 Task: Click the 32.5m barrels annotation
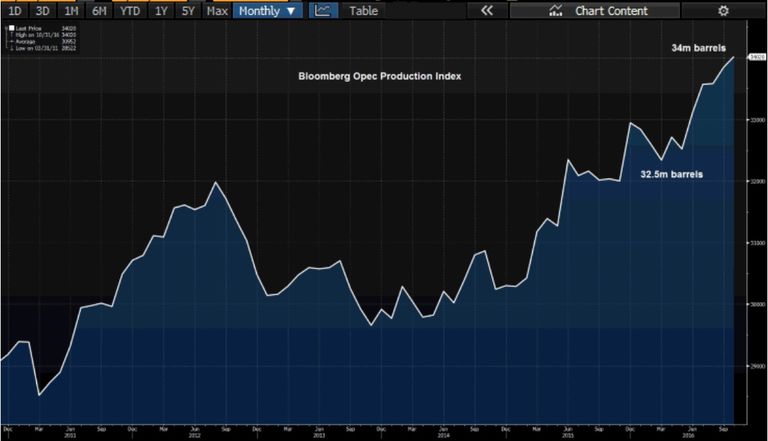tap(672, 174)
